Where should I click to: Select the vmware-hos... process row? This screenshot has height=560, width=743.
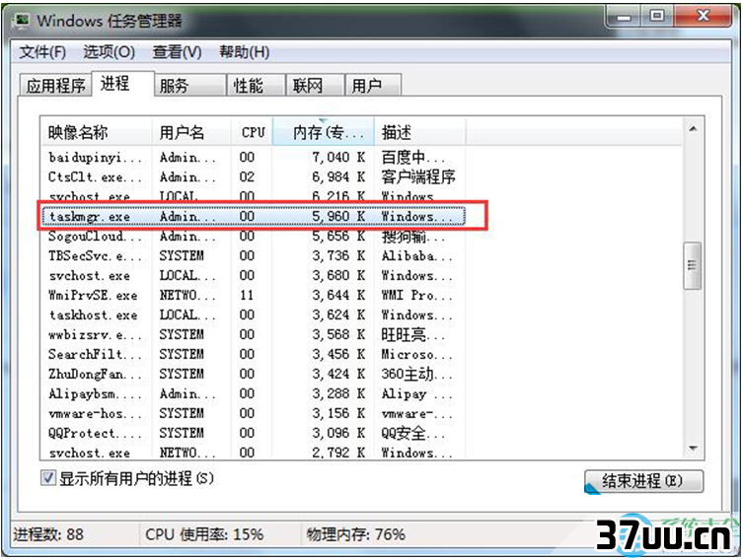click(254, 414)
